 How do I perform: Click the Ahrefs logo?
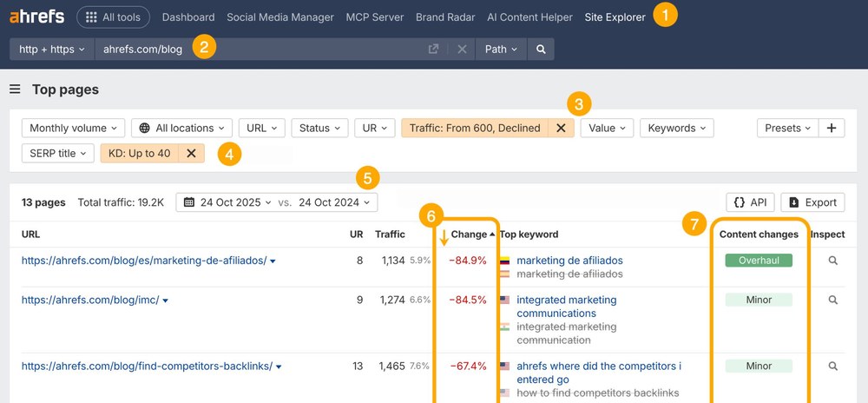pyautogui.click(x=36, y=17)
